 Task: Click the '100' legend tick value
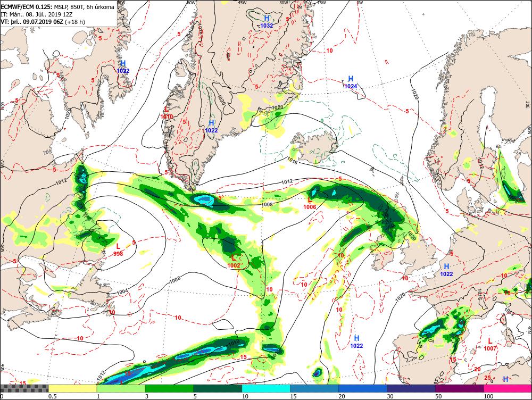coord(488,396)
